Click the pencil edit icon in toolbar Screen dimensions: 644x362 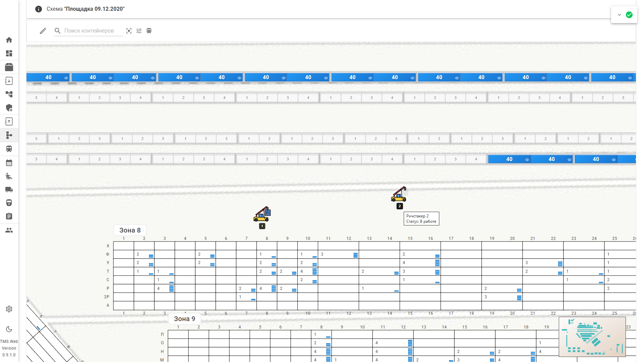coord(43,31)
